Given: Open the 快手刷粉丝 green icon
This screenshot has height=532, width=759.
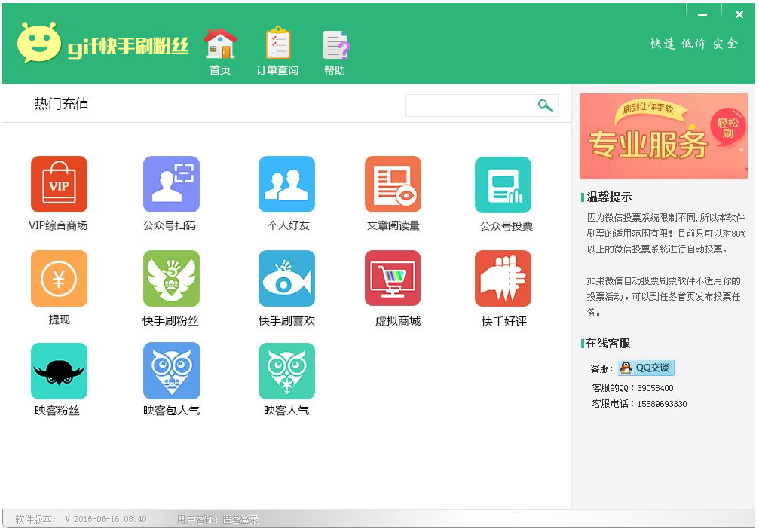Looking at the screenshot, I should point(171,279).
